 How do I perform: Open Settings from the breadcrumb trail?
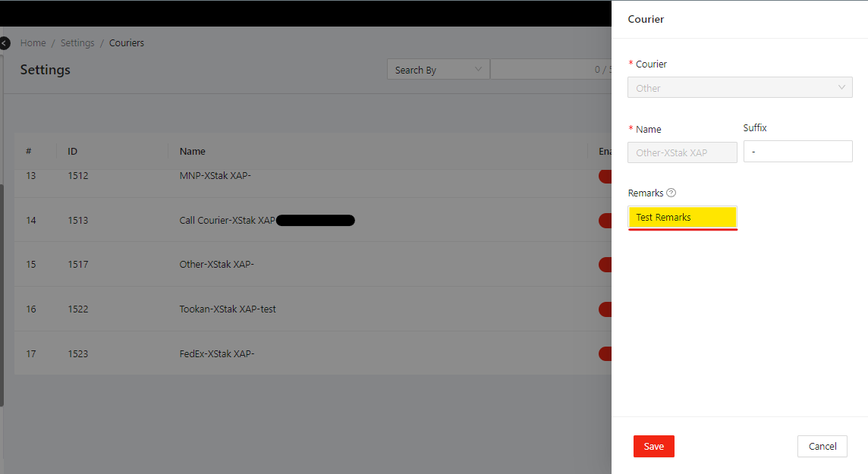(x=77, y=43)
